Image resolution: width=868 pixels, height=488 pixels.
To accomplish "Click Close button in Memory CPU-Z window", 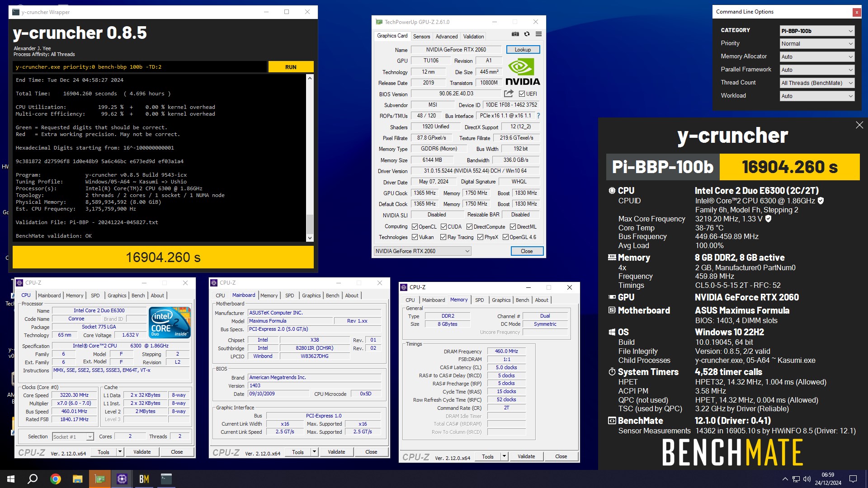I will pos(561,456).
